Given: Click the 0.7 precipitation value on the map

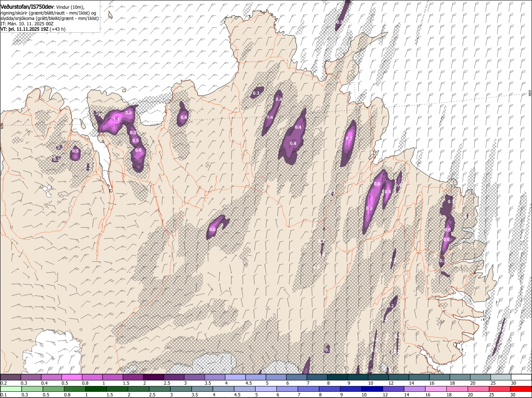Looking at the screenshot, I should point(349,139).
